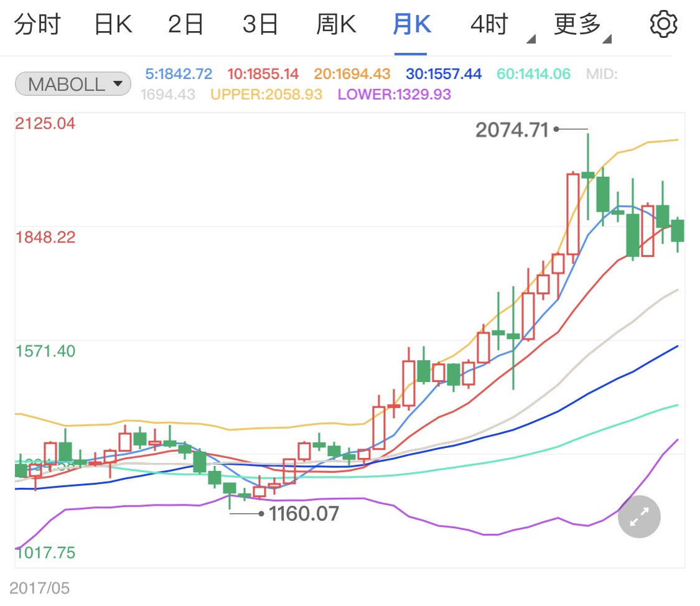This screenshot has width=700, height=606.
Task: Expand chart to fullscreen with the arrow button
Action: coord(639,516)
